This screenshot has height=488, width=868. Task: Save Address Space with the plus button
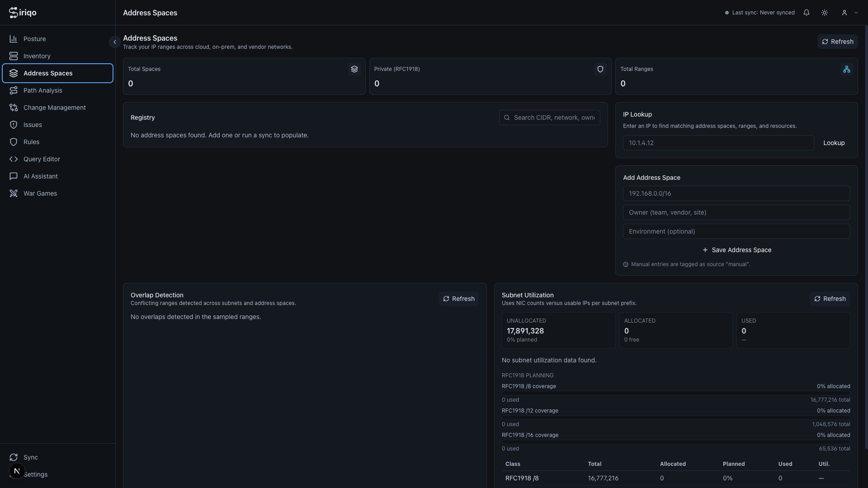coord(736,250)
